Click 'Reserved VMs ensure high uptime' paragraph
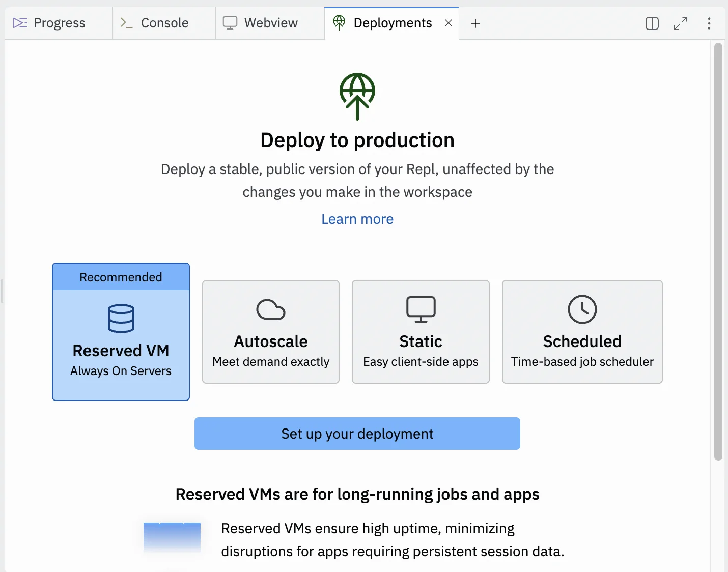 point(393,540)
